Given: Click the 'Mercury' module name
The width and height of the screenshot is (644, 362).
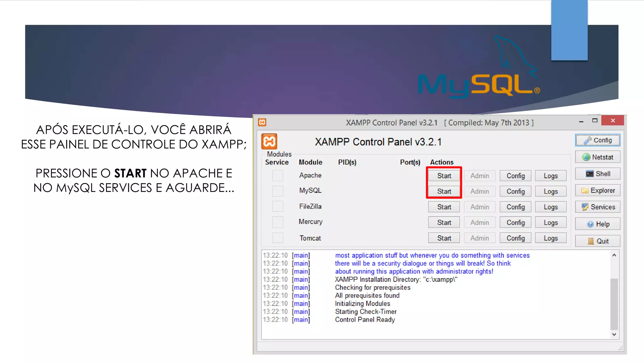Looking at the screenshot, I should coord(311,222).
